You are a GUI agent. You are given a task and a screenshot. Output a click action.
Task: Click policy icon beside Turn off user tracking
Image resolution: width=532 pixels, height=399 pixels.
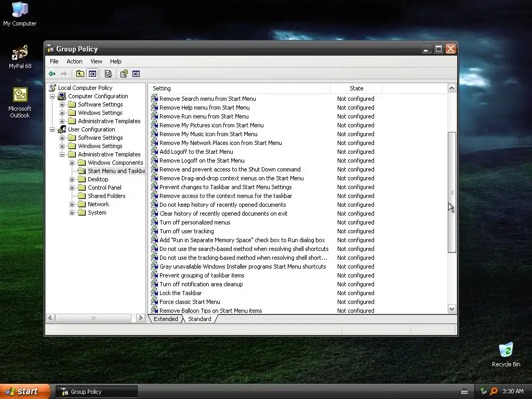pyautogui.click(x=154, y=231)
